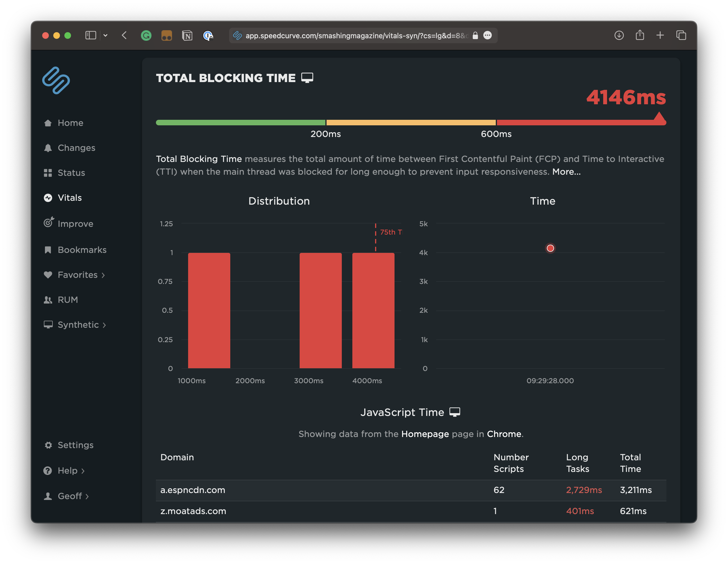The height and width of the screenshot is (564, 728).
Task: Click the Status icon in the sidebar
Action: tap(48, 172)
